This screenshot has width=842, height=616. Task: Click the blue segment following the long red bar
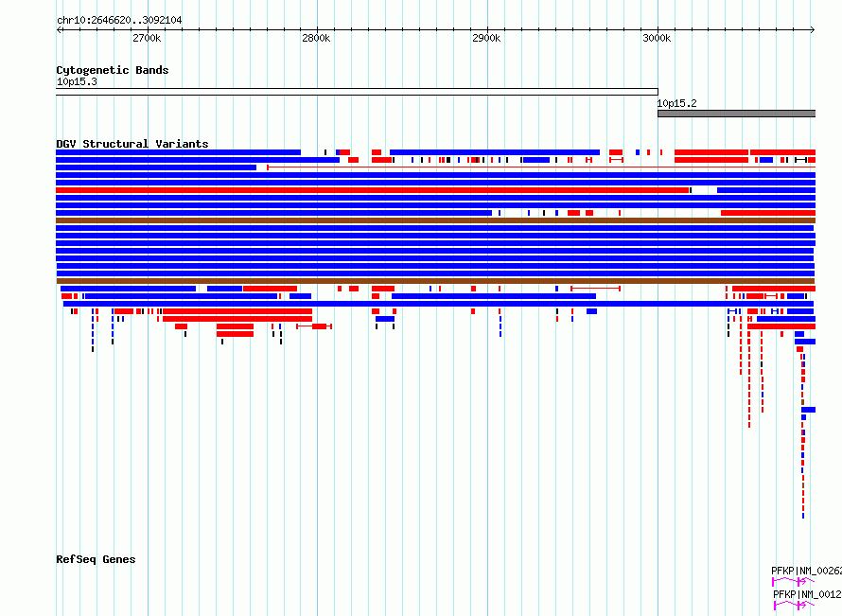766,190
